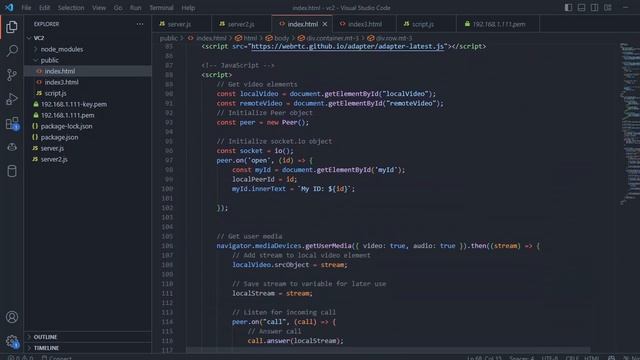Open the Go menu
640x360 pixels.
click(118, 8)
